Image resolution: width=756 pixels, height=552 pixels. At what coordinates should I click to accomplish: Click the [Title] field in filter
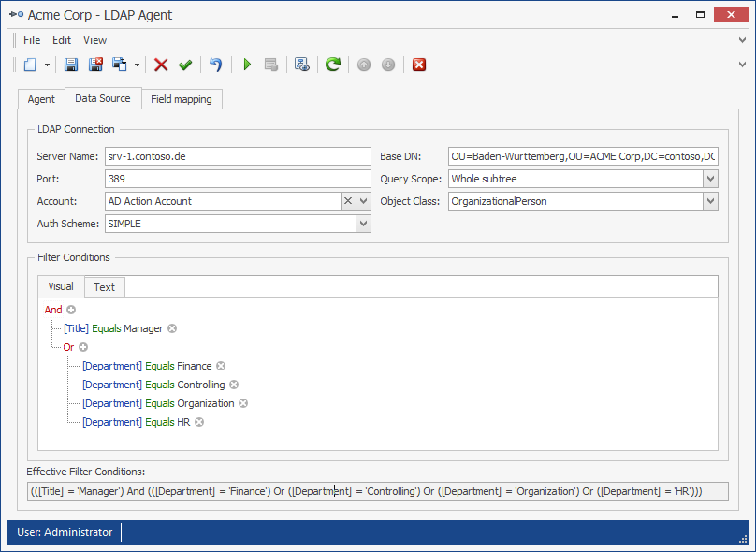coord(76,328)
